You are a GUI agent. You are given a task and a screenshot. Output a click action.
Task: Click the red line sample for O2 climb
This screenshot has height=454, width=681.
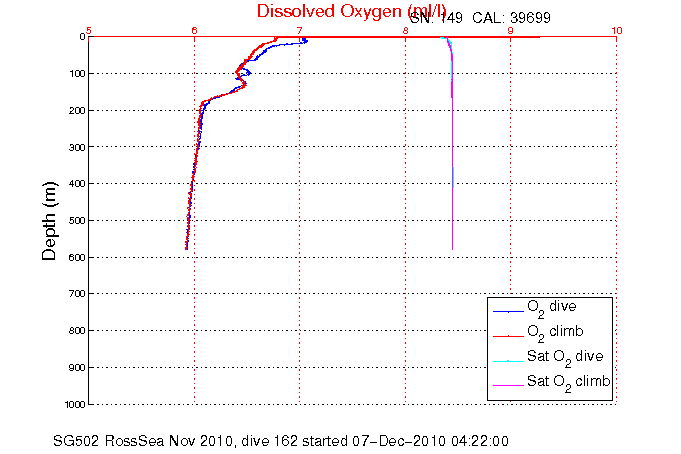point(508,336)
